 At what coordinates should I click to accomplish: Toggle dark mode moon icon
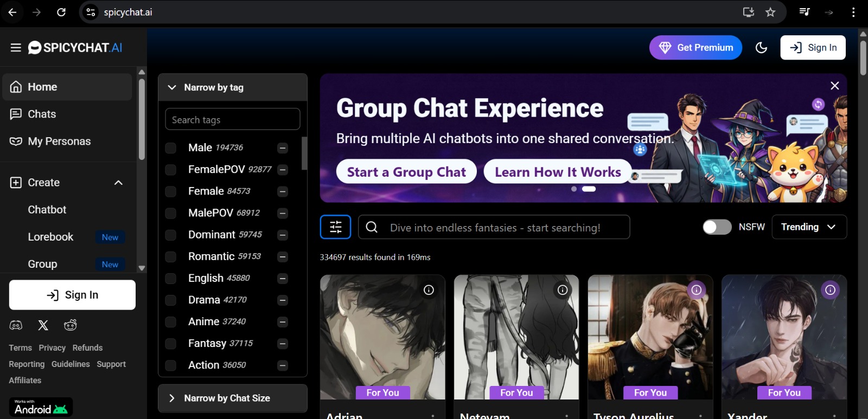[761, 48]
